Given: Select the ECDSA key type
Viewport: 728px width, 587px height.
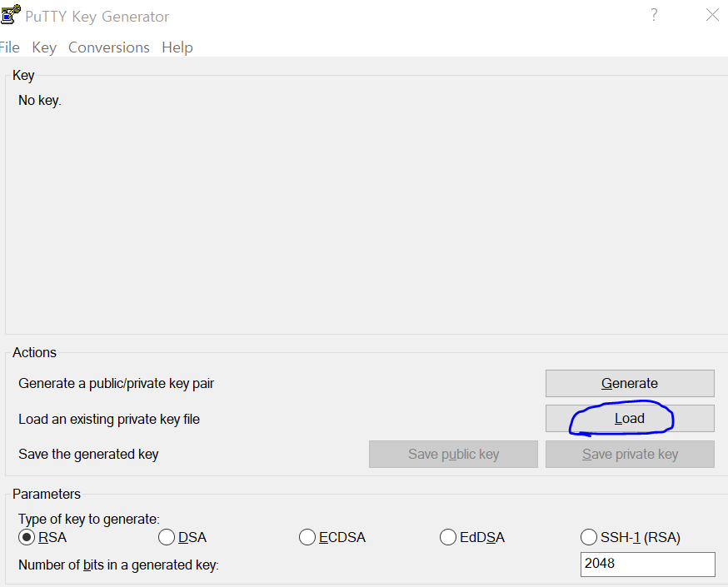Looking at the screenshot, I should pyautogui.click(x=332, y=537).
